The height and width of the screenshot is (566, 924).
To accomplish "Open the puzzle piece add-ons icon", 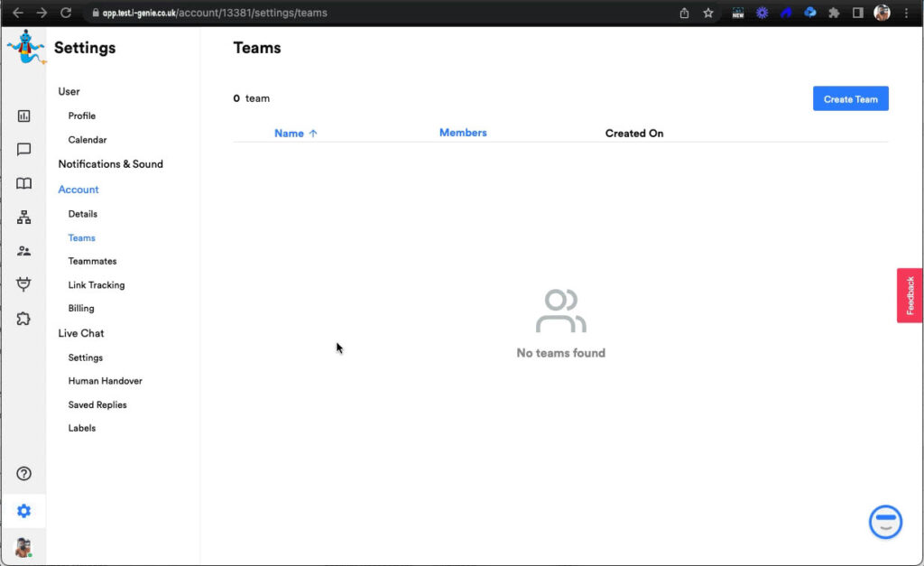I will point(23,319).
